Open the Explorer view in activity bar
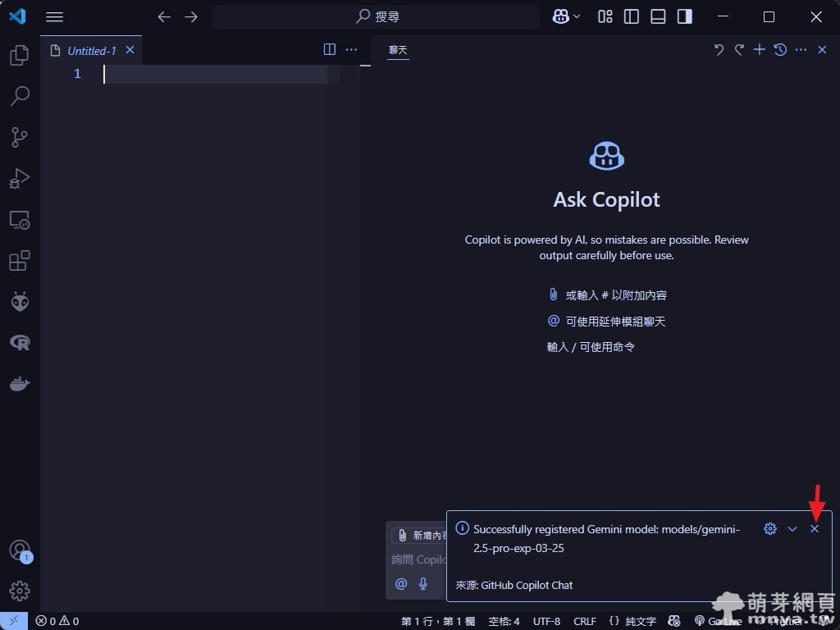Viewport: 840px width, 630px height. click(x=20, y=56)
